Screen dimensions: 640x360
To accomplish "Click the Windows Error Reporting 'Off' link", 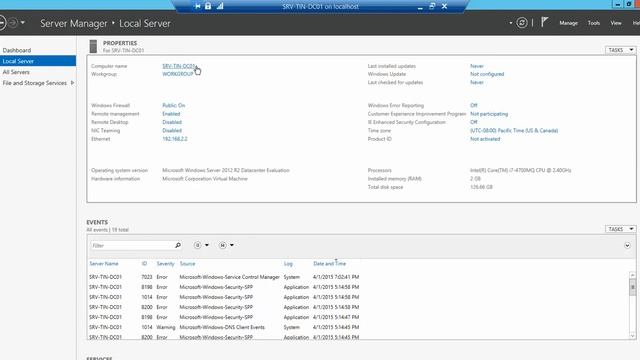I will tap(473, 105).
